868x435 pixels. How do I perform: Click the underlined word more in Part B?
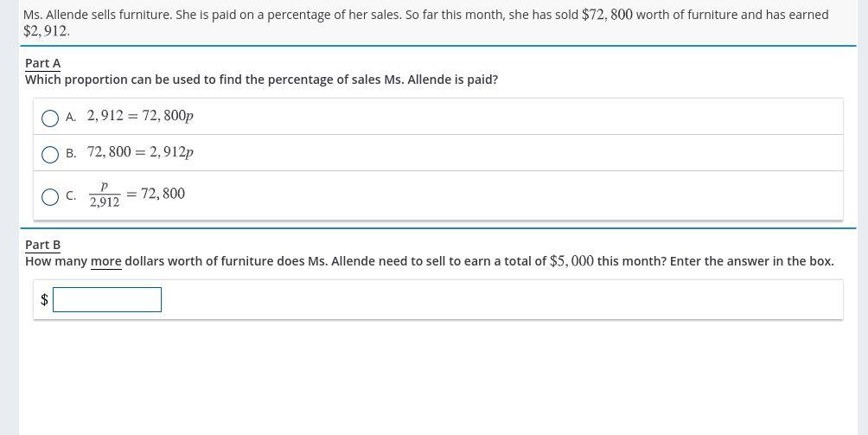pyautogui.click(x=105, y=261)
